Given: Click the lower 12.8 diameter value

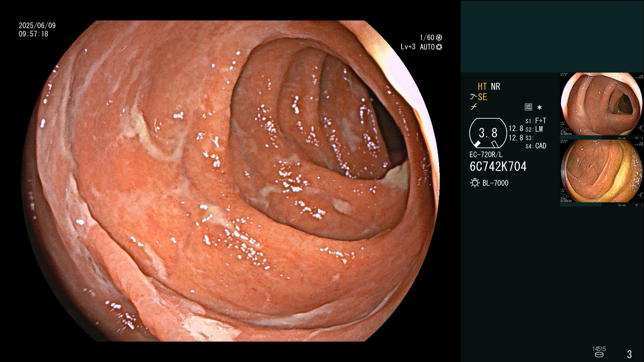Looking at the screenshot, I should coord(516,138).
